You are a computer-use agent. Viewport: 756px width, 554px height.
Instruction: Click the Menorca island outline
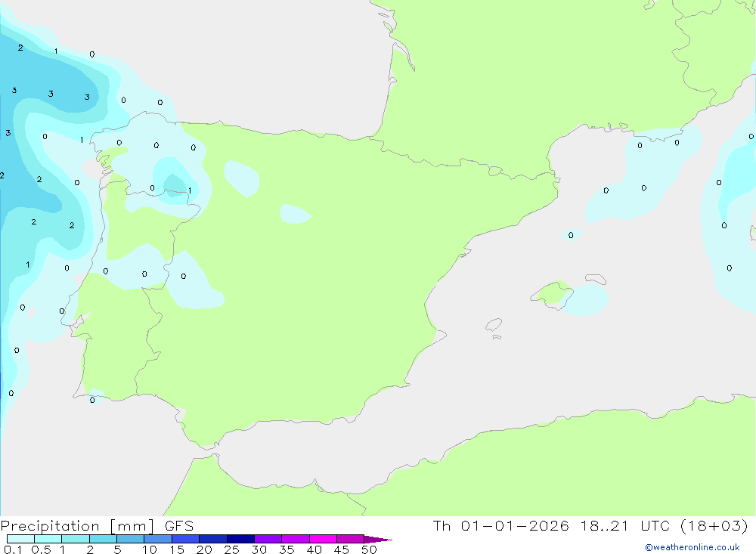(596, 279)
